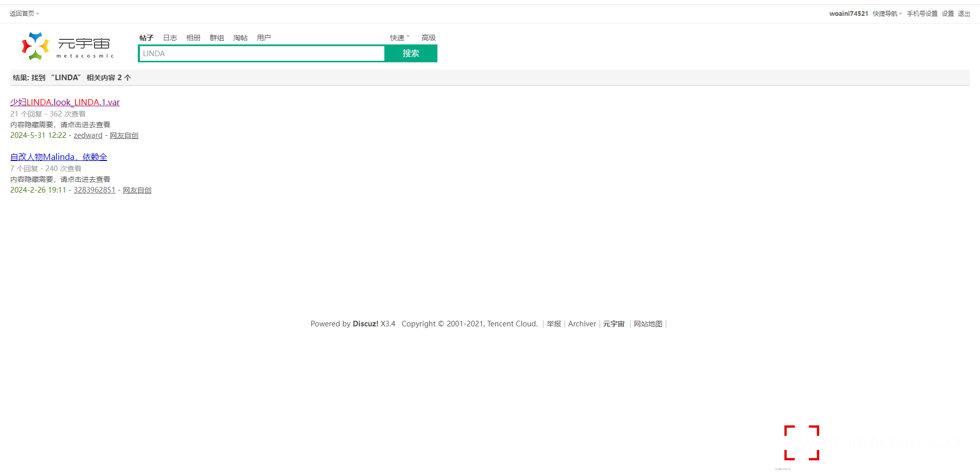The image size is (980, 474).
Task: Open the 设置 link in top bar
Action: 948,14
